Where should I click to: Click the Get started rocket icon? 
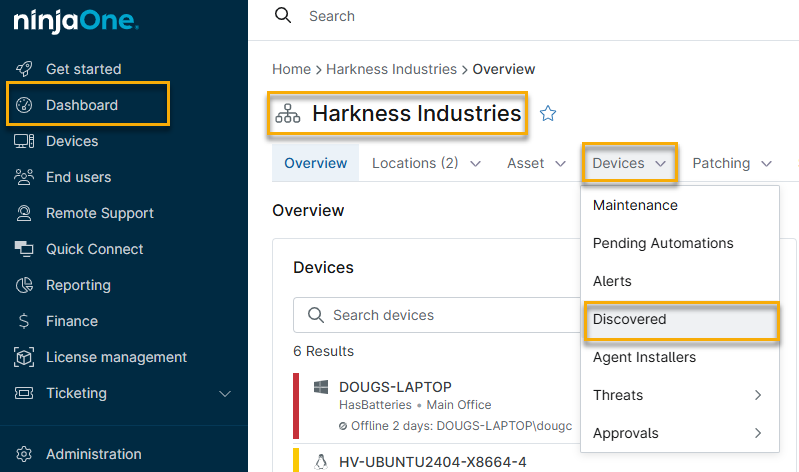coord(25,69)
